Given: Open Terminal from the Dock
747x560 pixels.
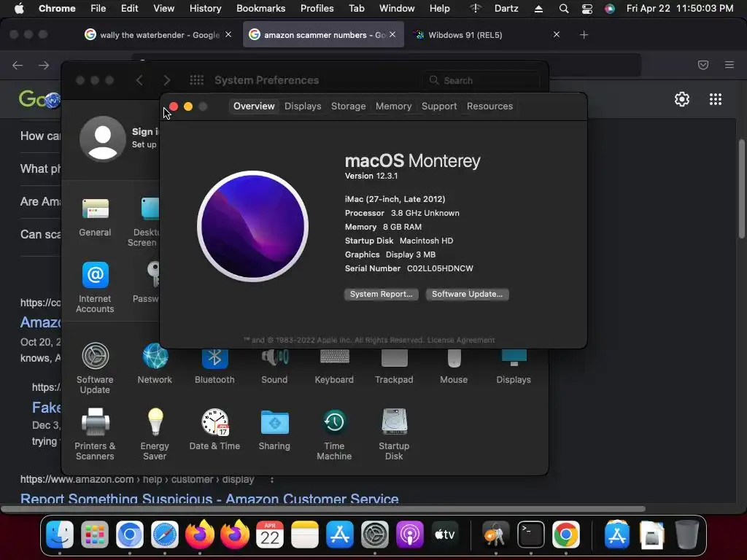Looking at the screenshot, I should click(531, 534).
